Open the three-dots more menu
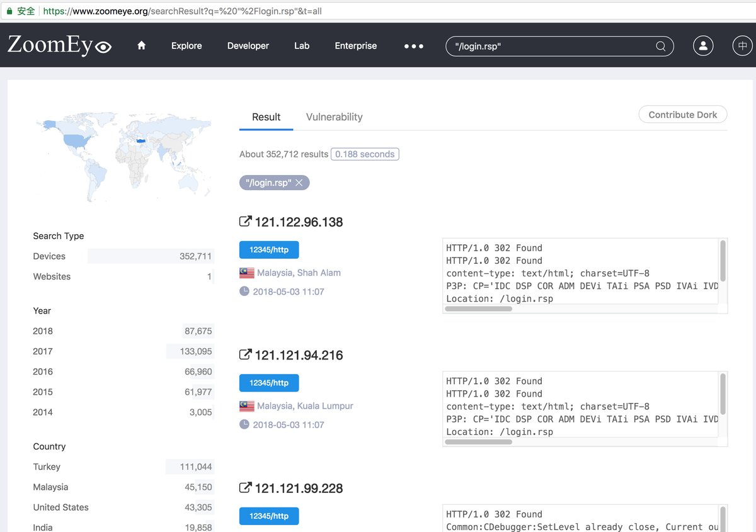Screen dimensions: 756x532 tap(414, 46)
